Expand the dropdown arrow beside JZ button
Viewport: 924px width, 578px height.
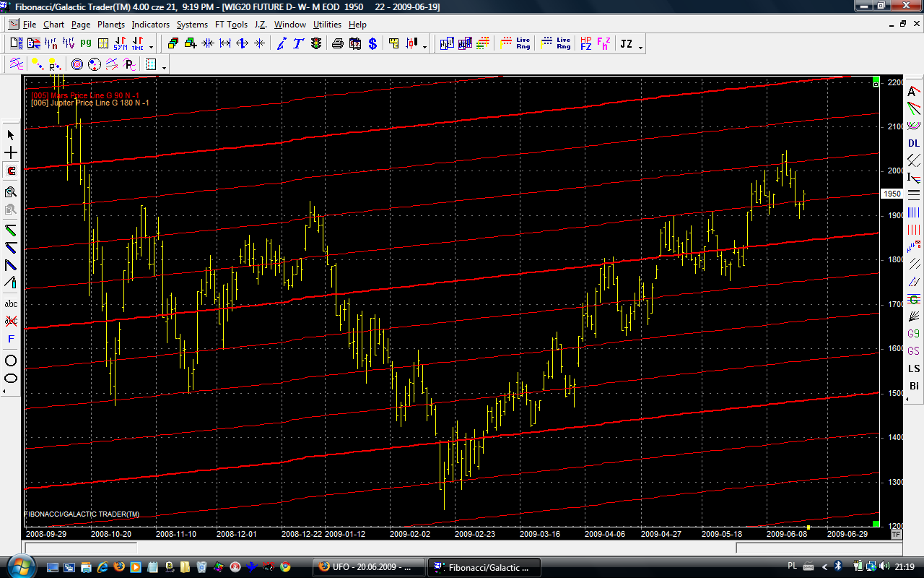[640, 47]
